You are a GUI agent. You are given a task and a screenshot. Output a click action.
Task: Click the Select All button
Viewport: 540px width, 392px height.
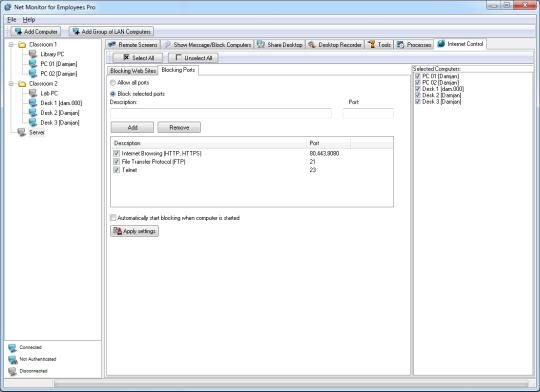tap(138, 58)
